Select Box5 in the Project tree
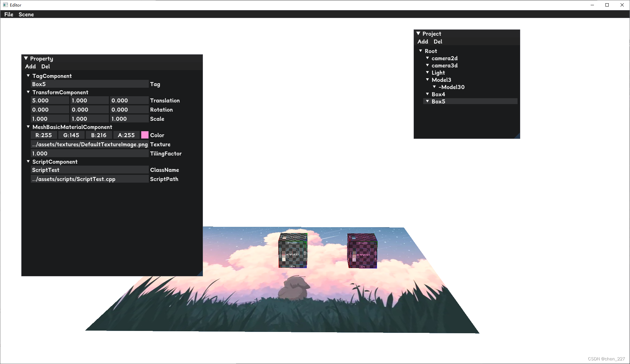 tap(470, 101)
